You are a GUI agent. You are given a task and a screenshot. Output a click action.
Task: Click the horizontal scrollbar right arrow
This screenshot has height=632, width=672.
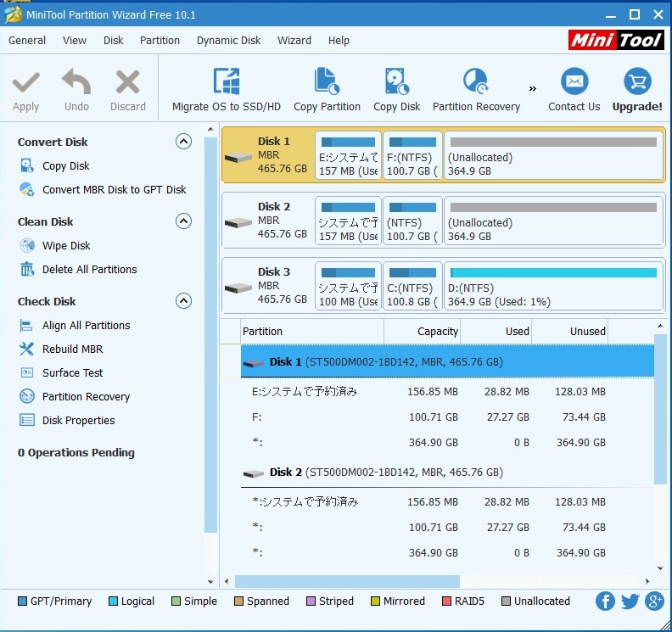coord(647,581)
